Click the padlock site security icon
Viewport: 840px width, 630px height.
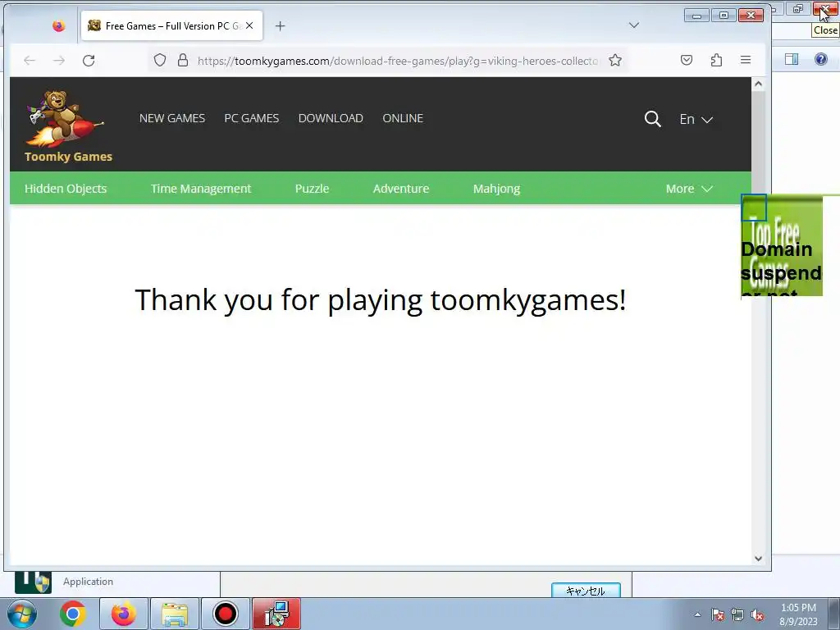183,60
